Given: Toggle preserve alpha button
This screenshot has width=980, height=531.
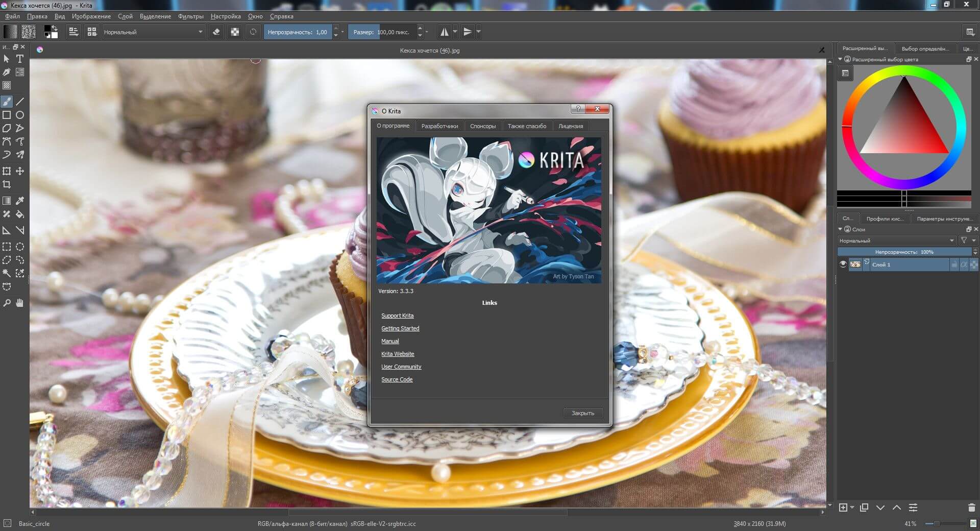Looking at the screenshot, I should pyautogui.click(x=235, y=32).
